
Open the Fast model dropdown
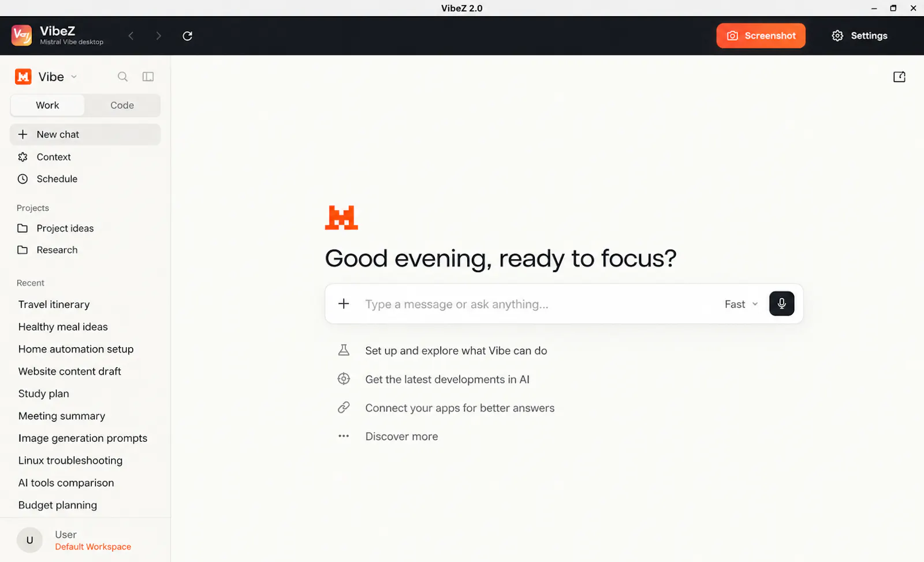tap(741, 304)
